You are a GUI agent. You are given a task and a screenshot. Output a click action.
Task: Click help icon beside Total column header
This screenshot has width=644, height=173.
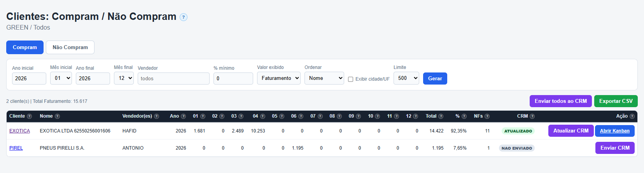pyautogui.click(x=441, y=116)
